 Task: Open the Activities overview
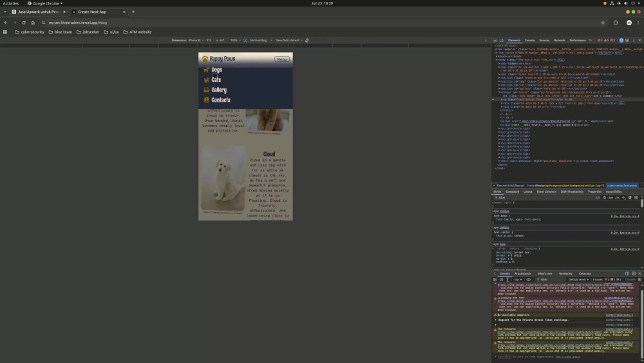click(x=11, y=3)
